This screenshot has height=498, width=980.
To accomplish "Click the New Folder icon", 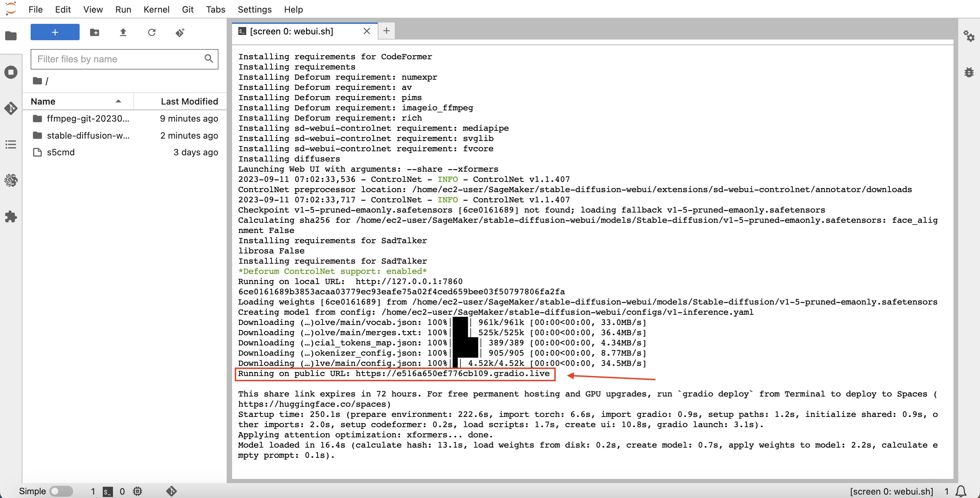I will pyautogui.click(x=94, y=32).
